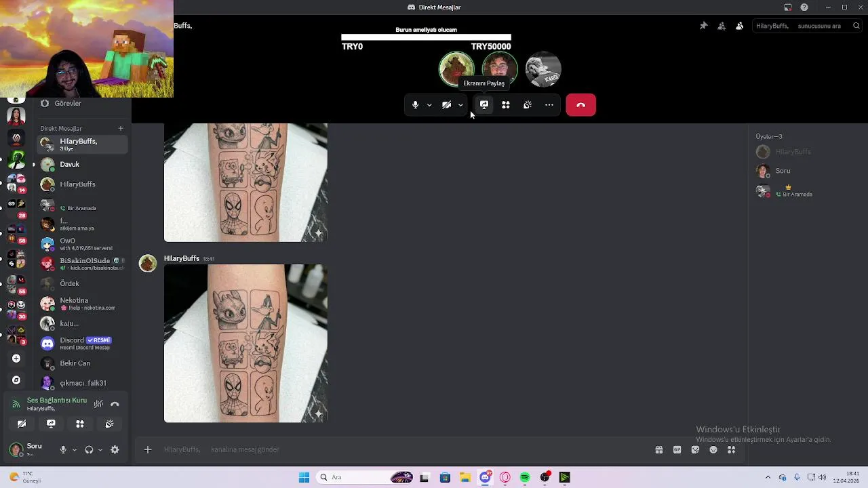The height and width of the screenshot is (488, 868).
Task: Deafen with headphone icon in user panel
Action: pyautogui.click(x=89, y=449)
